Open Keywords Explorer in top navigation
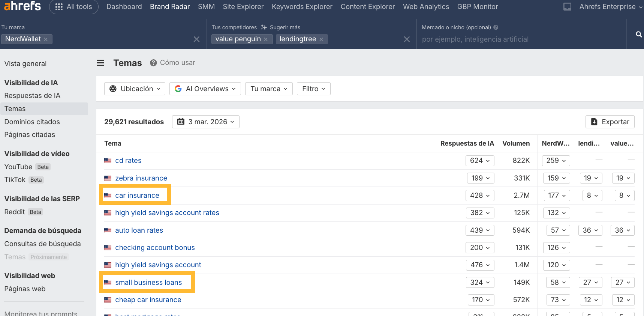This screenshot has width=644, height=316. tap(302, 7)
